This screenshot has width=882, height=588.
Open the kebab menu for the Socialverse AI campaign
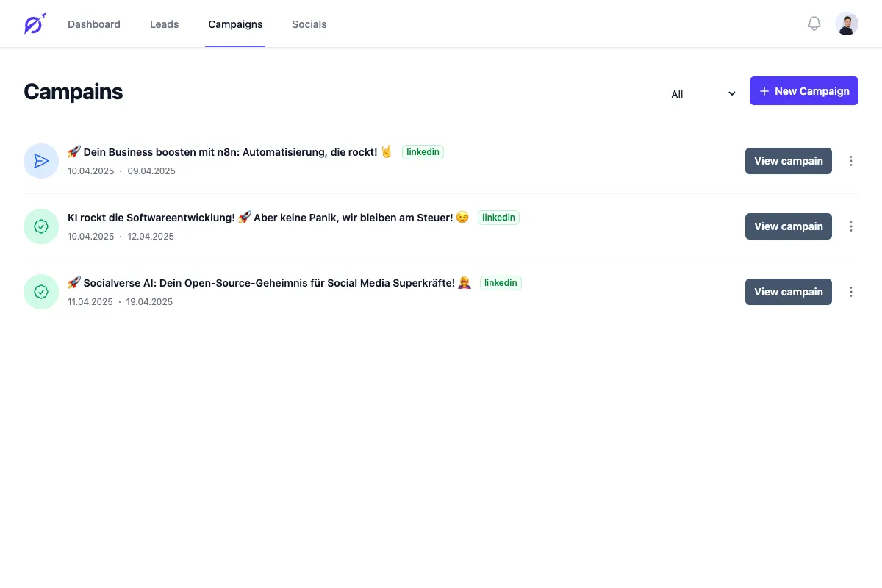pyautogui.click(x=850, y=291)
